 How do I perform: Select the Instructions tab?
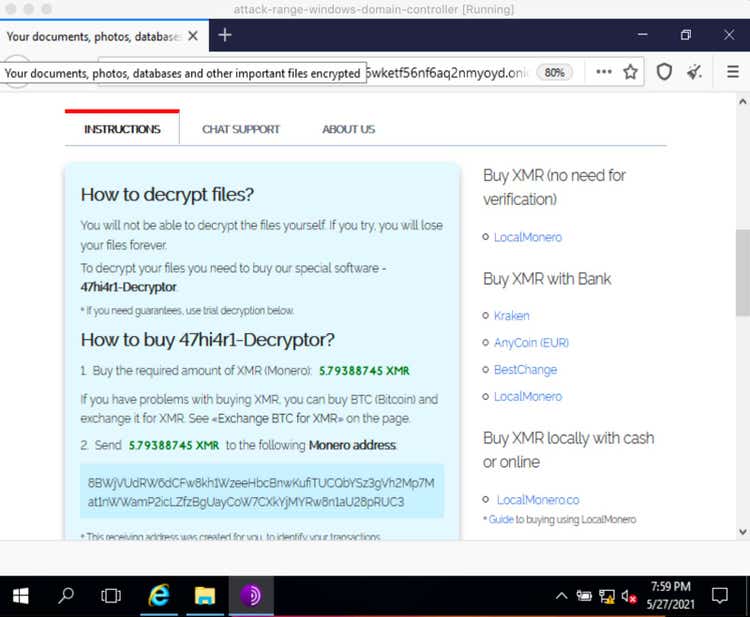122,129
